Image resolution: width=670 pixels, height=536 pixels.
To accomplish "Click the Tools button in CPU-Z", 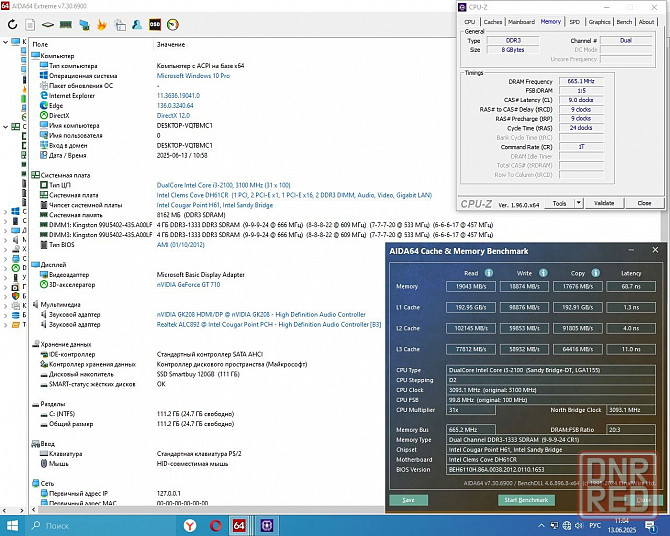I will click(x=559, y=203).
